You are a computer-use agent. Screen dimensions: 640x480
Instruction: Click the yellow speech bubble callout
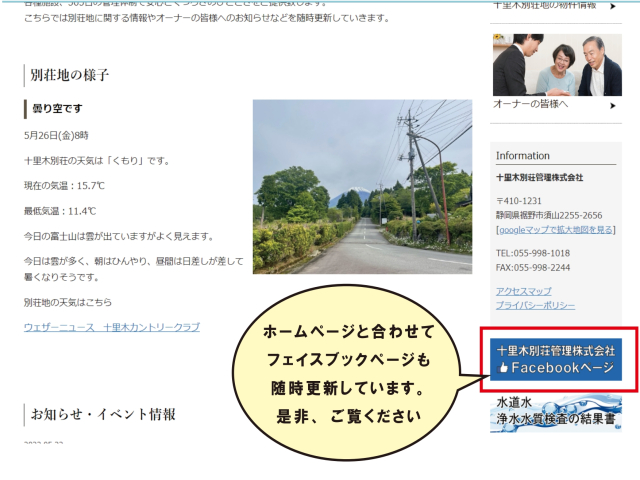[350, 372]
